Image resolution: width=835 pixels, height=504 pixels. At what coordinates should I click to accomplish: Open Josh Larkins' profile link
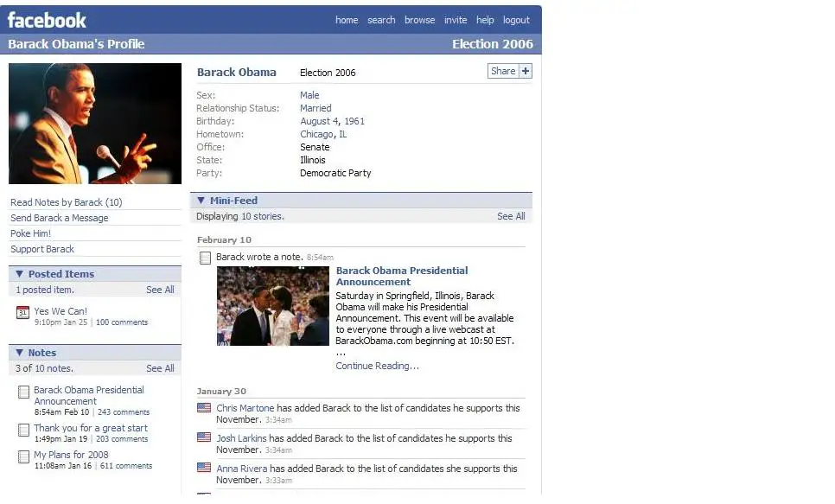pyautogui.click(x=241, y=438)
